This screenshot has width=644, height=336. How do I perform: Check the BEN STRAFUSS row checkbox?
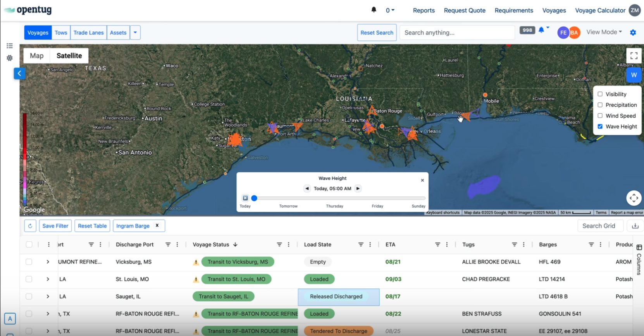29,313
